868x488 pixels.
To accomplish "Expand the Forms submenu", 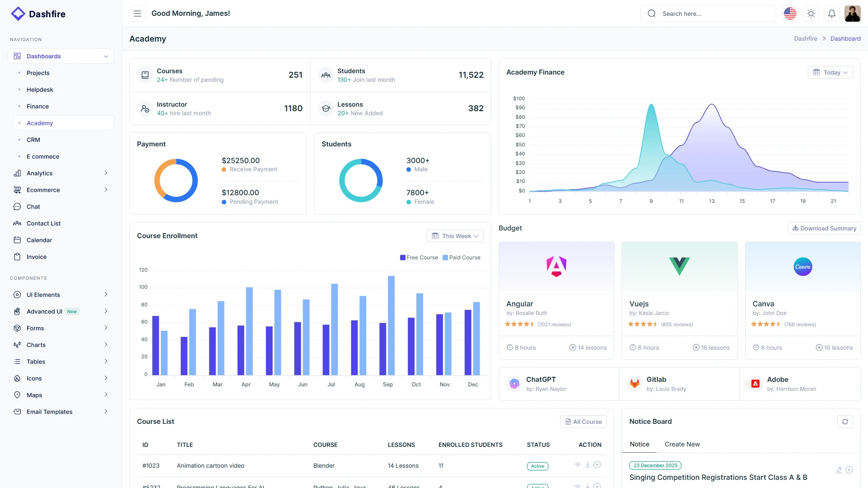I will (x=61, y=328).
